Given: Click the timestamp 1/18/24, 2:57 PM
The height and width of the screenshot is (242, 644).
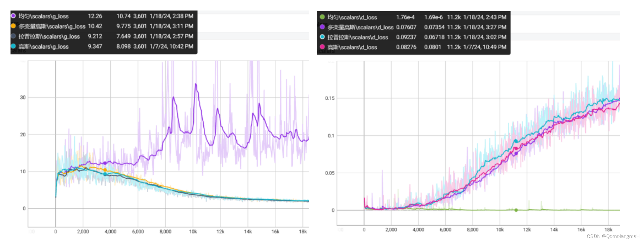Looking at the screenshot, I should pyautogui.click(x=172, y=36).
